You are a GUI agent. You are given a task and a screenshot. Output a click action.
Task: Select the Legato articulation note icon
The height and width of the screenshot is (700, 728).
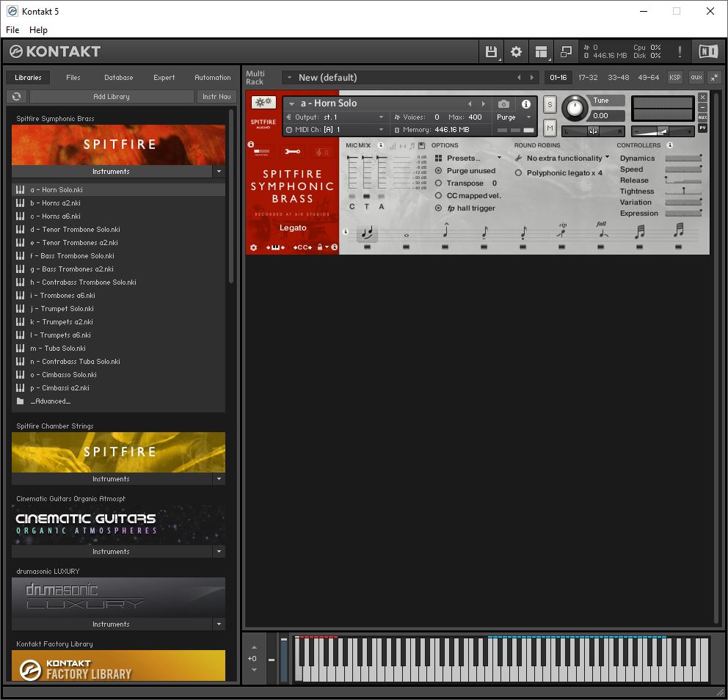pyautogui.click(x=367, y=233)
